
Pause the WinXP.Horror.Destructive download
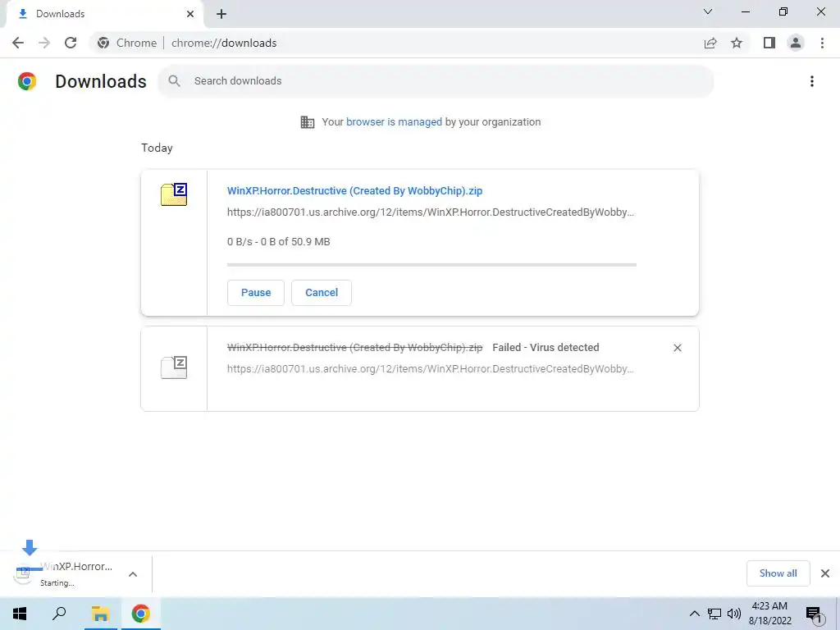[256, 293]
